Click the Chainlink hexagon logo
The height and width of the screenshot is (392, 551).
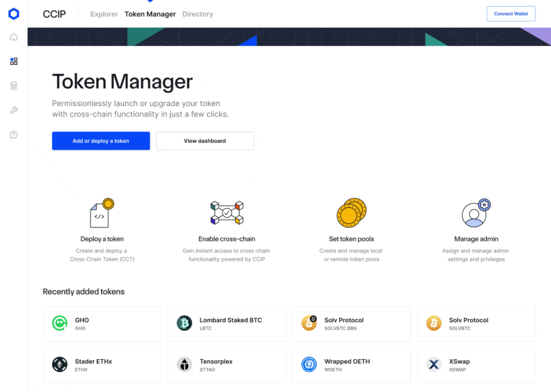point(14,14)
